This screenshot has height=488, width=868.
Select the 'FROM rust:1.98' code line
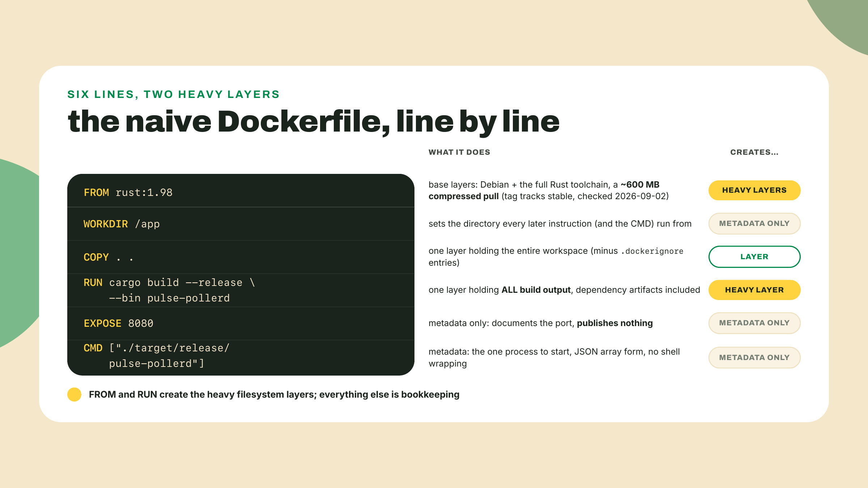(x=128, y=192)
